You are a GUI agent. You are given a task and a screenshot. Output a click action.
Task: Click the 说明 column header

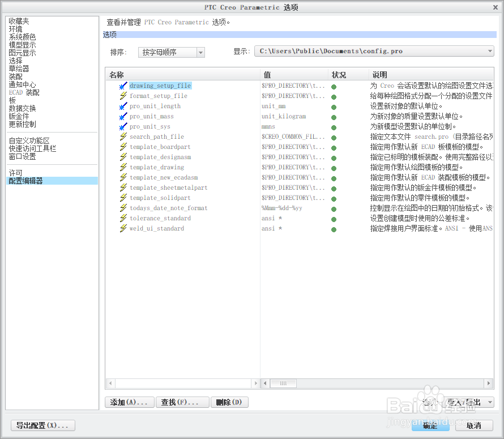(431, 75)
